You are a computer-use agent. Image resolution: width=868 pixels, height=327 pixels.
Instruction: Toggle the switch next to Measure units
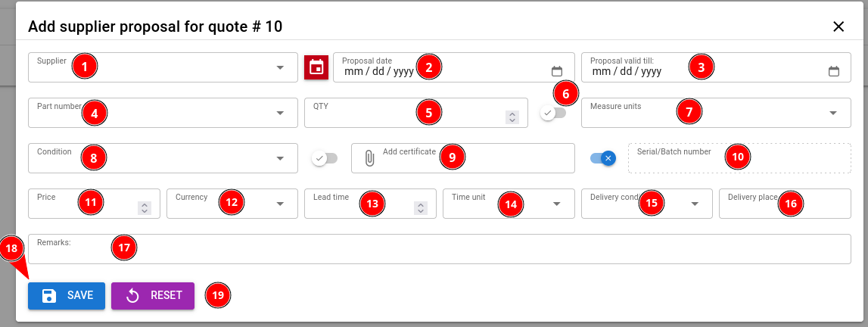pyautogui.click(x=553, y=113)
